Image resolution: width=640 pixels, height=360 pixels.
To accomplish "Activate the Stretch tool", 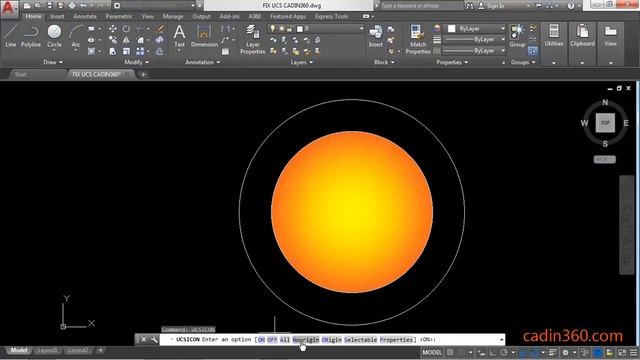I will pos(113,51).
